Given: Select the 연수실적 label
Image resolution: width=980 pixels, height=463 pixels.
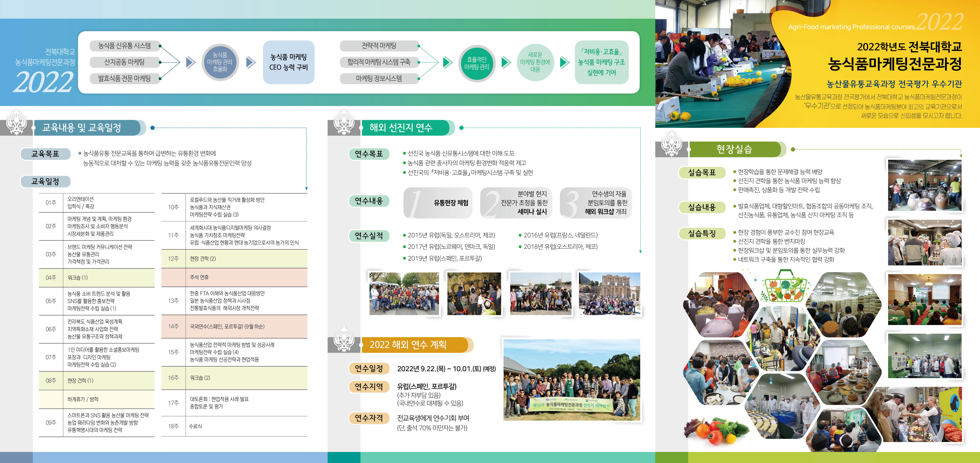Looking at the screenshot, I should pyautogui.click(x=369, y=236).
